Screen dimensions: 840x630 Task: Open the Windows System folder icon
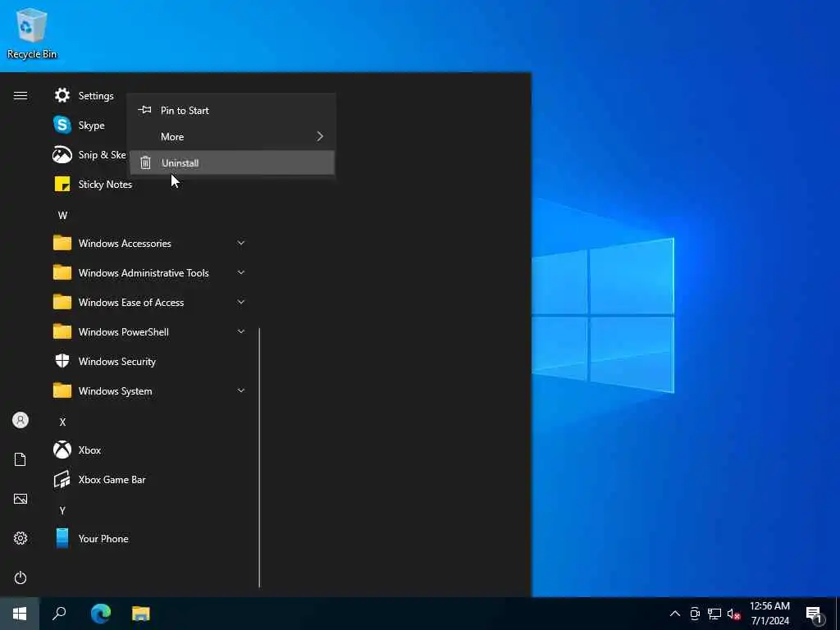pyautogui.click(x=62, y=390)
